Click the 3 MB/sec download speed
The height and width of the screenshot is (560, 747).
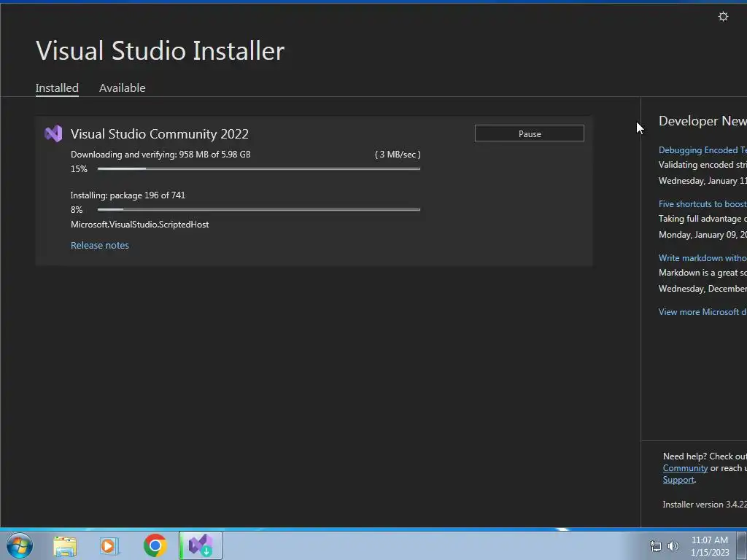pos(398,155)
